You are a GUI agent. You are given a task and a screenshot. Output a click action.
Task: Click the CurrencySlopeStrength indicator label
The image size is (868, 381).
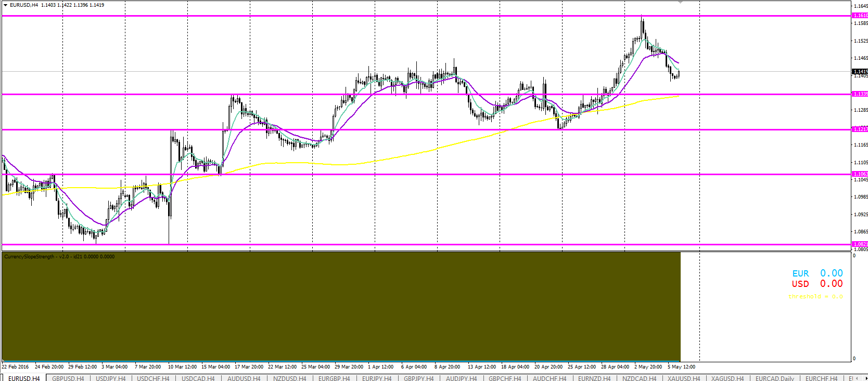pos(59,257)
